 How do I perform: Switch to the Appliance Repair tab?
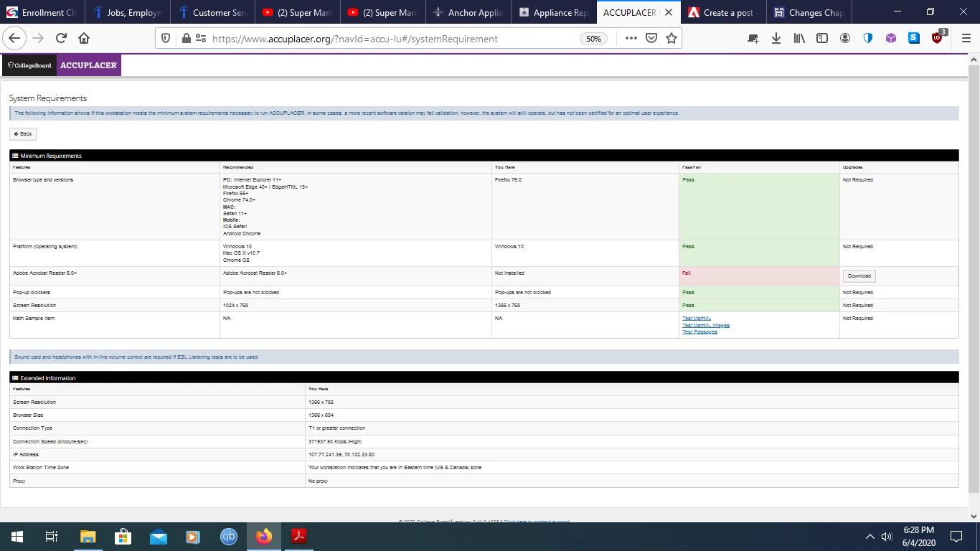pyautogui.click(x=555, y=12)
